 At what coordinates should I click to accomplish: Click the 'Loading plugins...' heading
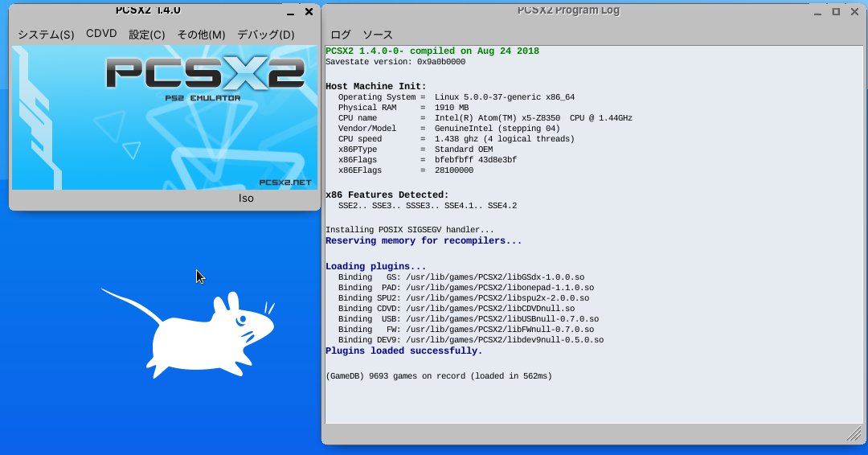(376, 266)
